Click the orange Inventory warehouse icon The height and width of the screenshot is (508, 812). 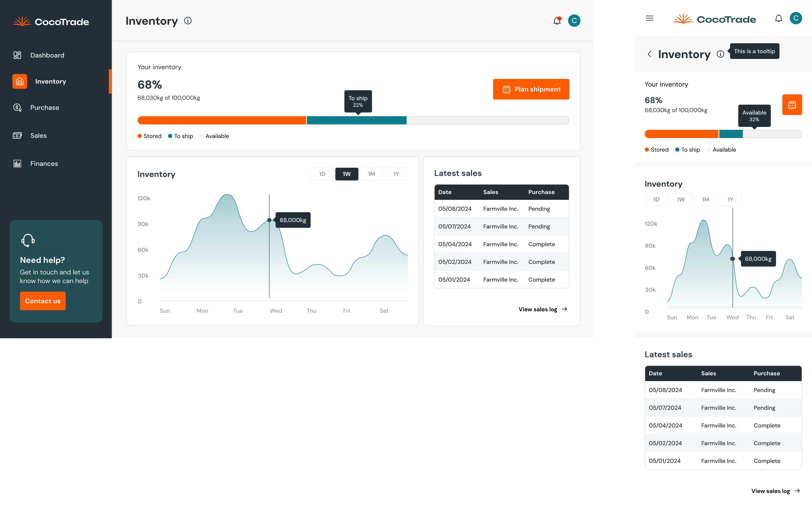(20, 81)
